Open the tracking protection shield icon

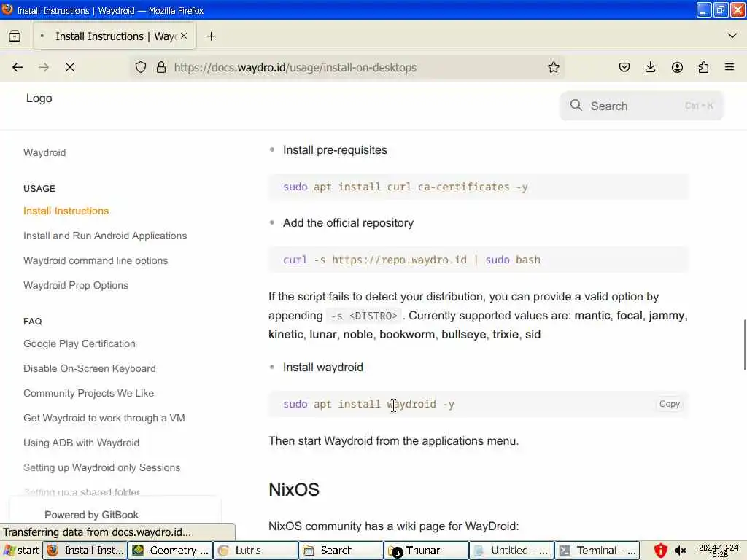[x=141, y=67]
